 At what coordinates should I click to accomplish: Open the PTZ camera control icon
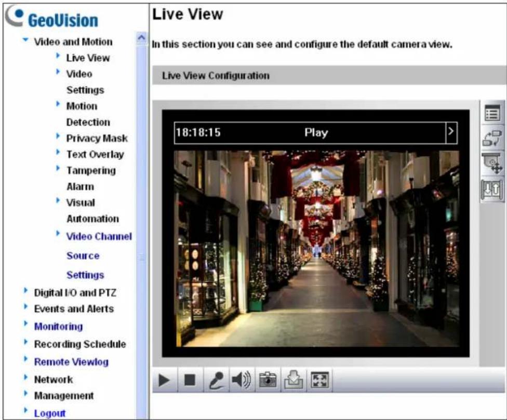point(492,164)
